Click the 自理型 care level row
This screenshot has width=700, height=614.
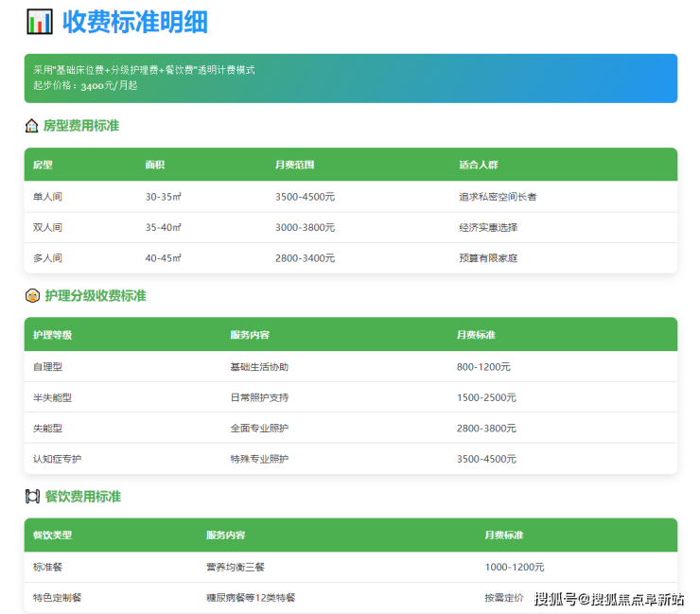pyautogui.click(x=350, y=367)
